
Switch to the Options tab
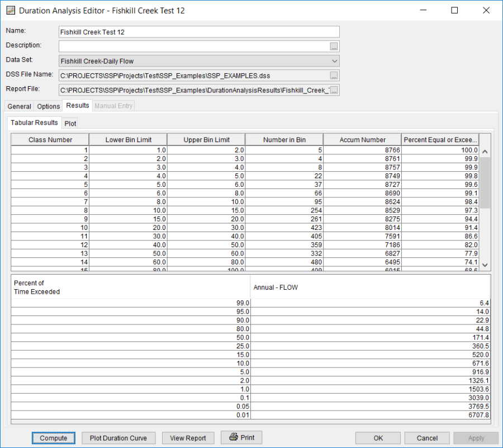(49, 106)
